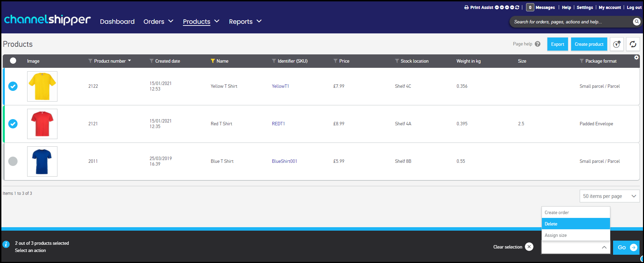
Task: Open the My account link
Action: [x=610, y=7]
